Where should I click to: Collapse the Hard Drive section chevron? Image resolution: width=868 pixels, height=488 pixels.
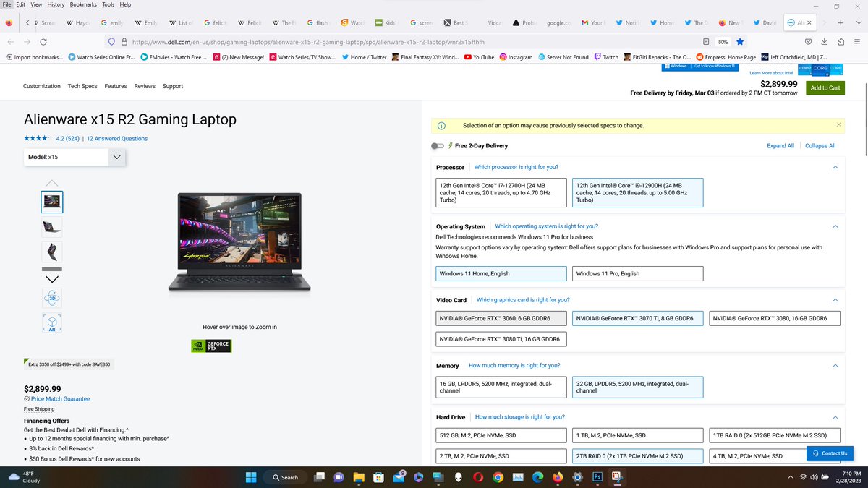tap(835, 417)
